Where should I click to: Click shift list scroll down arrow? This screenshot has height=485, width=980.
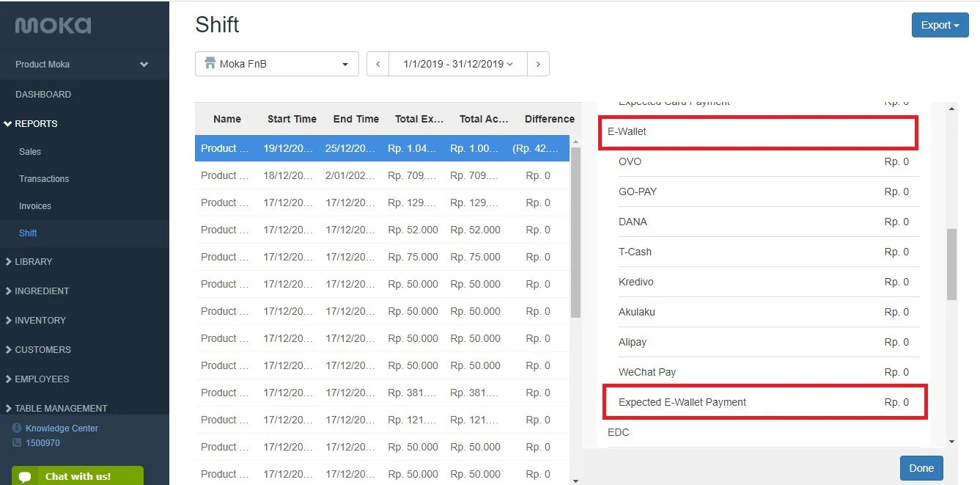575,481
